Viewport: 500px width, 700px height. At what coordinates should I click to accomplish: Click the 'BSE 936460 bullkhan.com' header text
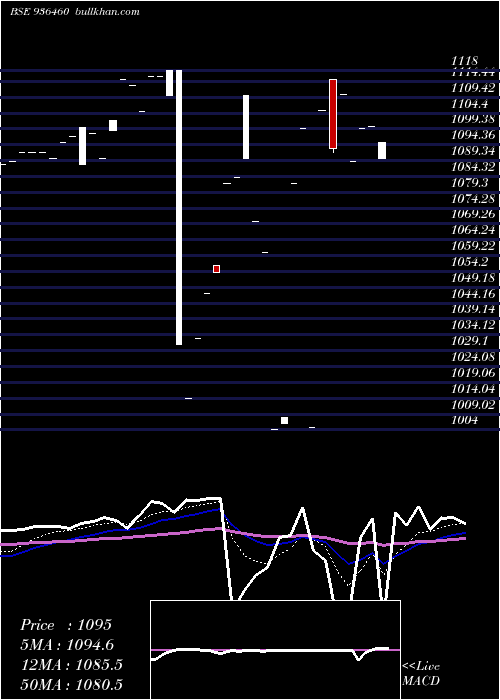(x=75, y=12)
